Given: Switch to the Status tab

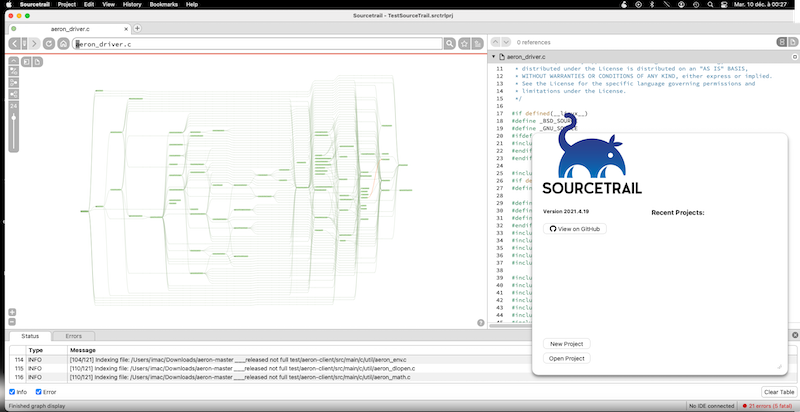Looking at the screenshot, I should [30, 336].
